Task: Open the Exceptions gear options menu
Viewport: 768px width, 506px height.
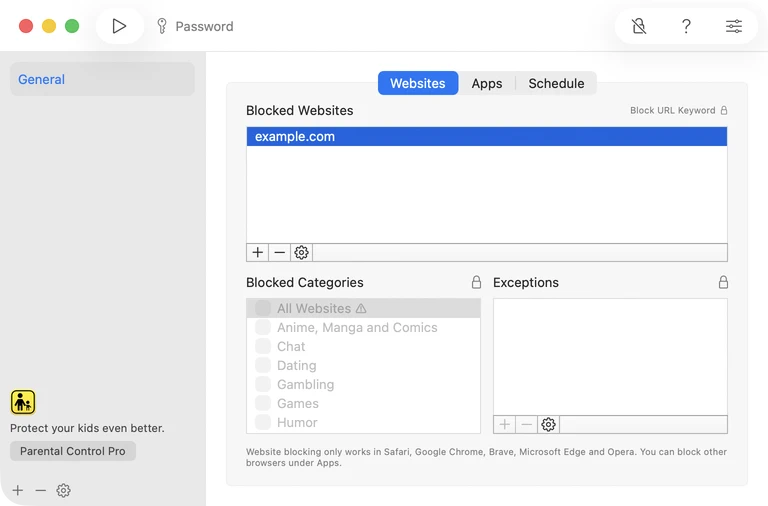Action: 548,425
